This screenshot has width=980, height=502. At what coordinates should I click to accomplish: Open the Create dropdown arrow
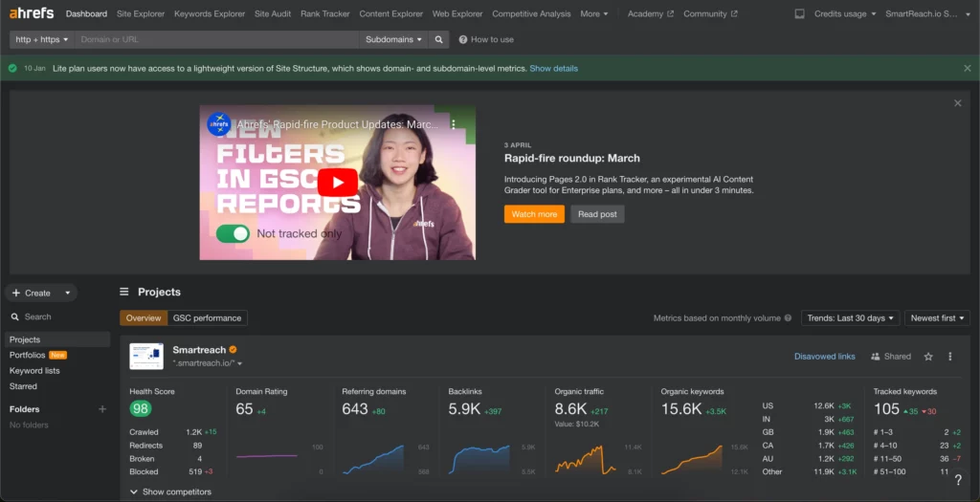point(68,293)
